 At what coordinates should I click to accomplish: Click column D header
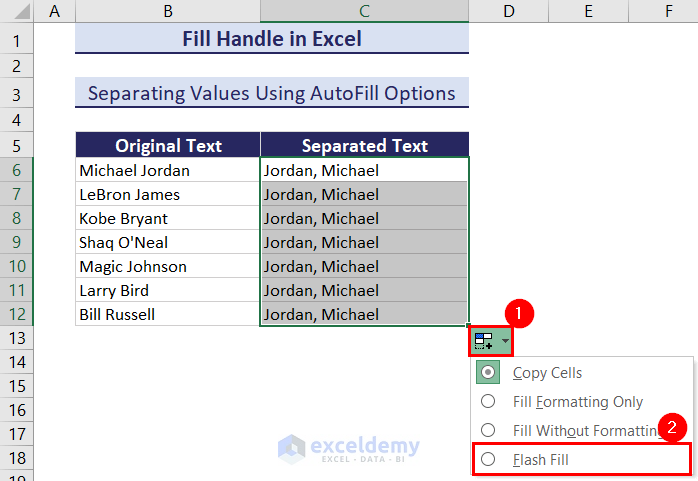pos(508,11)
